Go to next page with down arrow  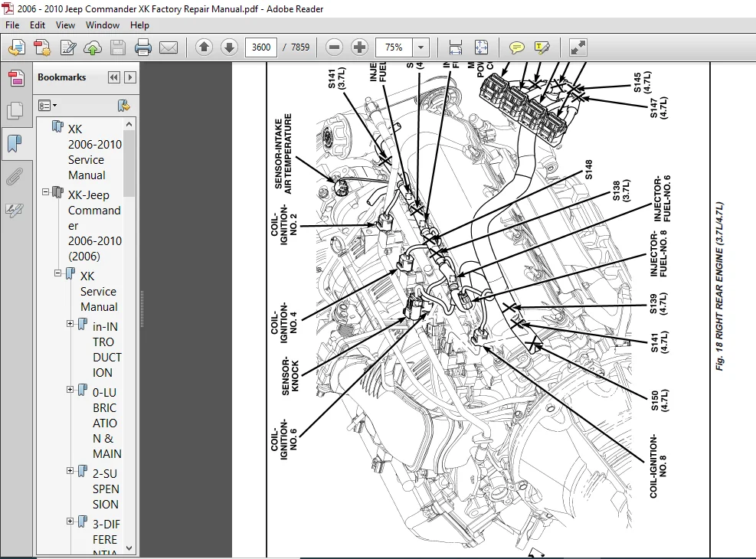point(230,47)
